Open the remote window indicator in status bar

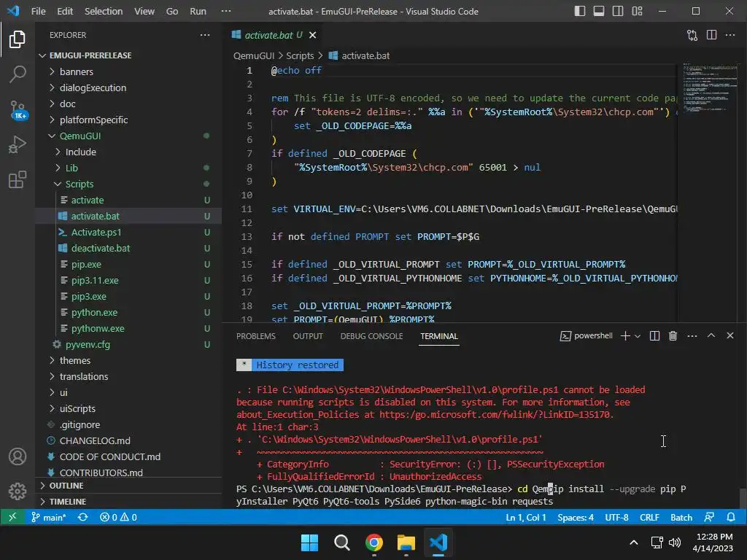tap(12, 517)
